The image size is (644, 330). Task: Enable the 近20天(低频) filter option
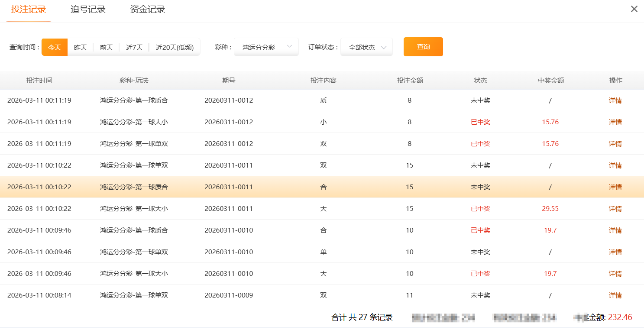(x=175, y=47)
